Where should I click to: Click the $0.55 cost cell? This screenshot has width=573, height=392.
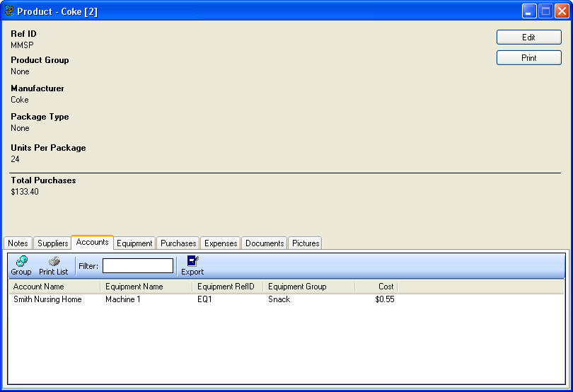385,299
